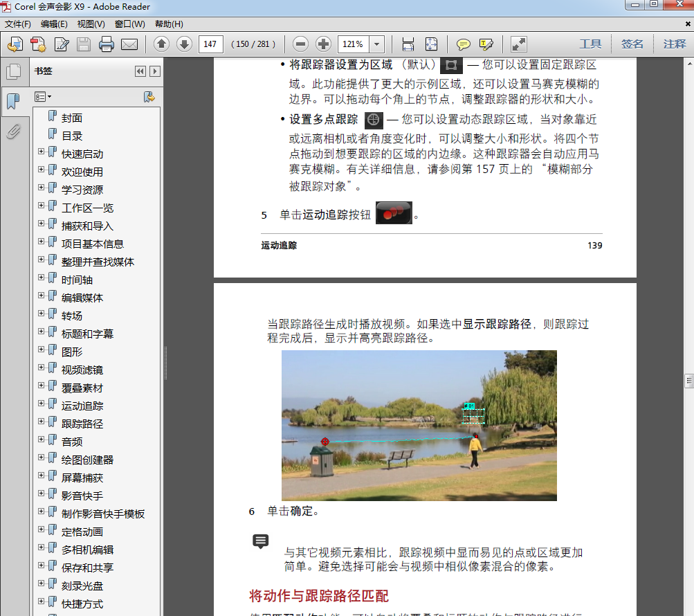694x616 pixels.
Task: Close the document with small X
Action: [x=688, y=24]
